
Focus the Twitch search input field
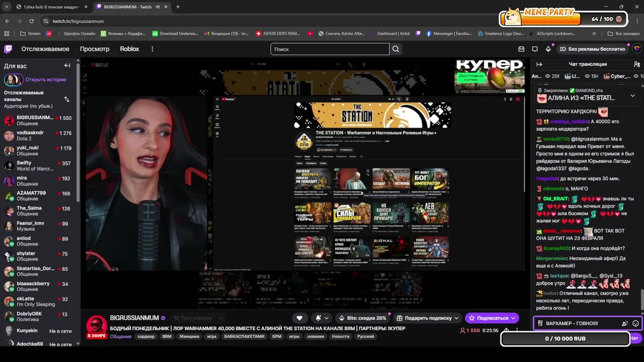coord(330,49)
